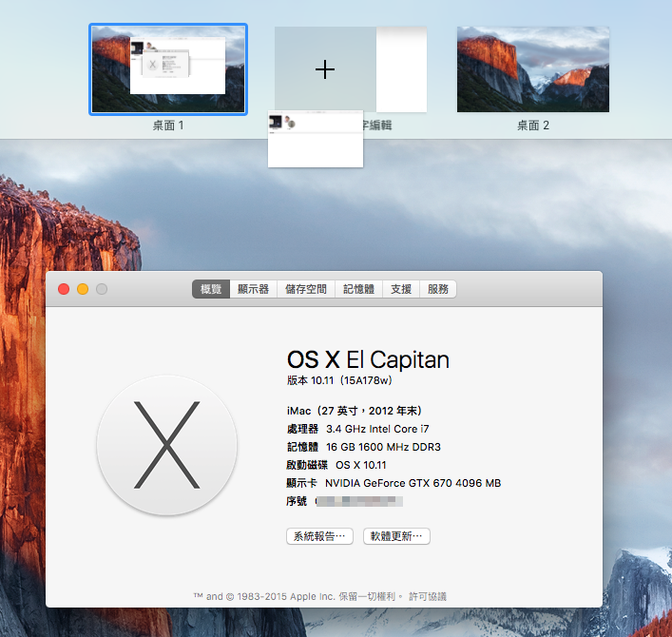
Task: Click the OS X El Capitan title
Action: click(x=368, y=359)
